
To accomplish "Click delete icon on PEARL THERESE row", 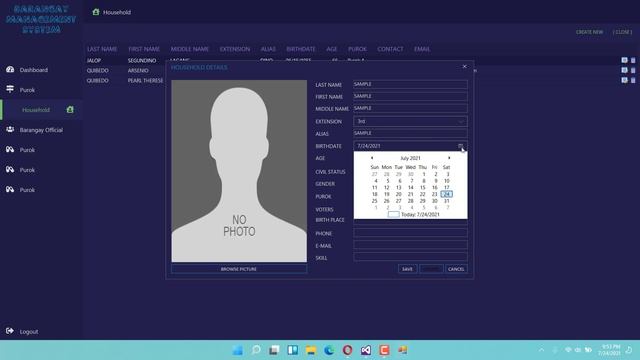I will click(x=633, y=80).
